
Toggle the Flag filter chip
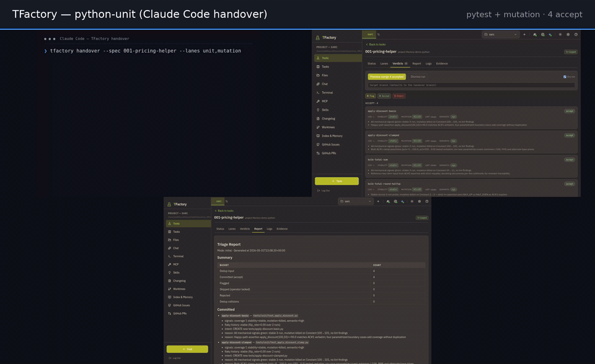pos(371,96)
